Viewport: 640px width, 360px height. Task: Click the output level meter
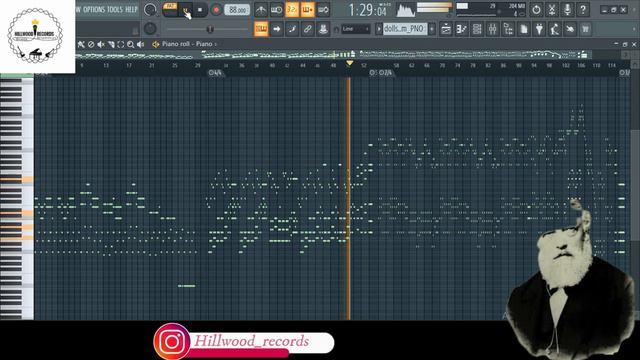tap(434, 8)
